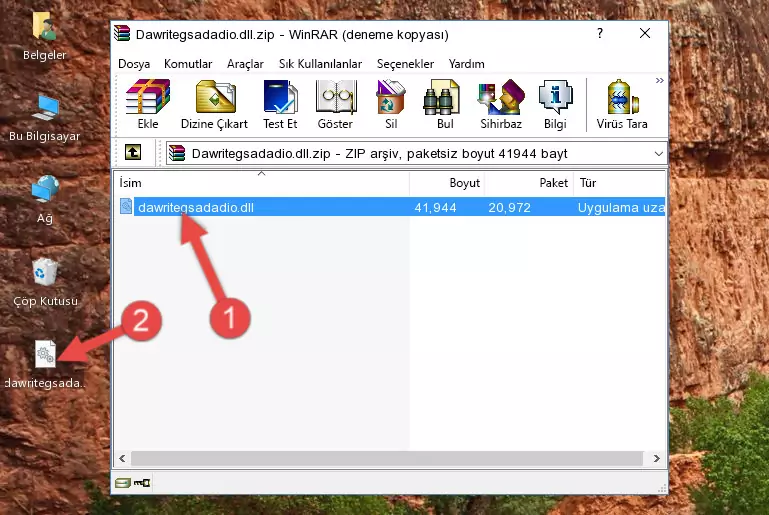This screenshot has height=515, width=769.
Task: Click the Sil delete icon
Action: [x=391, y=104]
